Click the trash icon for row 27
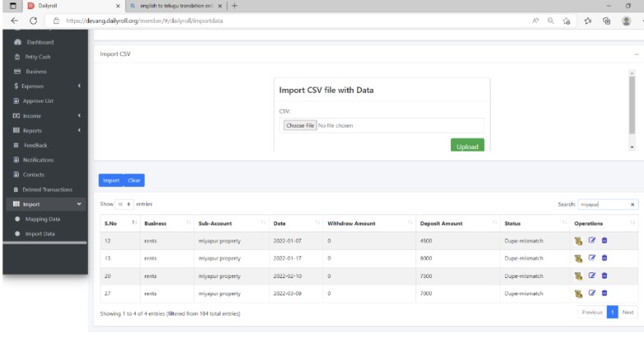This screenshot has width=644, height=339. (x=605, y=293)
